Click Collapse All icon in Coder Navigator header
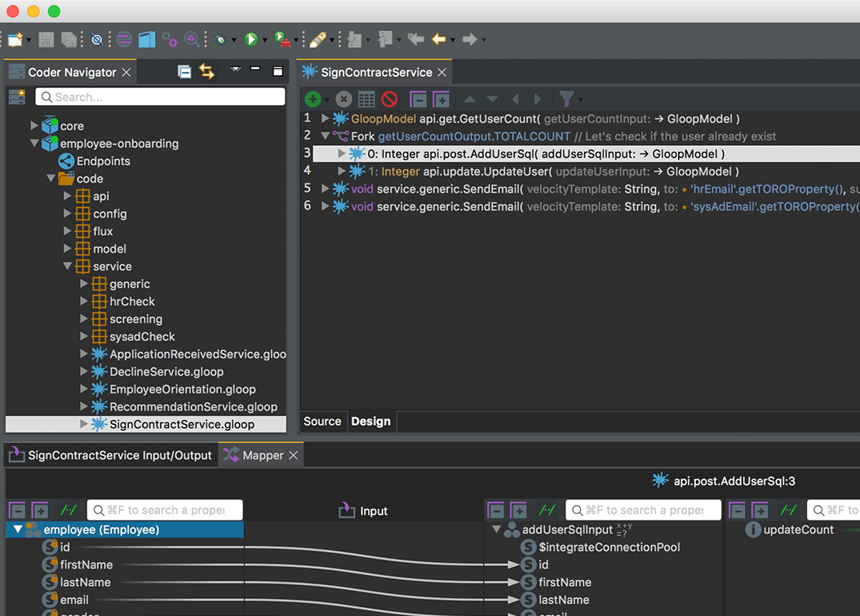860x616 pixels. click(x=184, y=72)
